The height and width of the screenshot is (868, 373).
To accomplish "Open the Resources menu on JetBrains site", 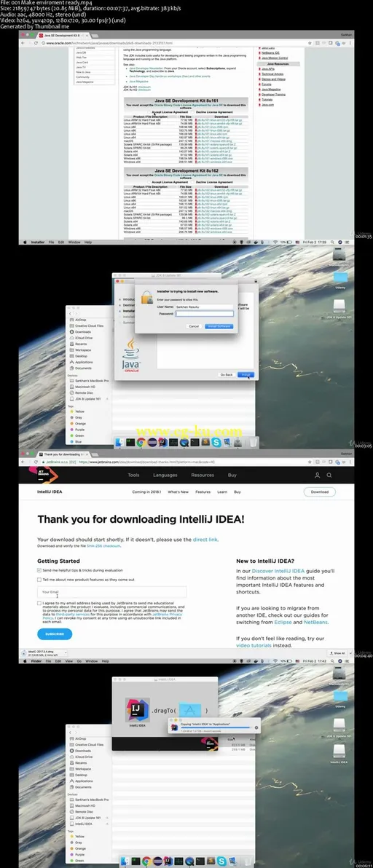I will coord(203,475).
